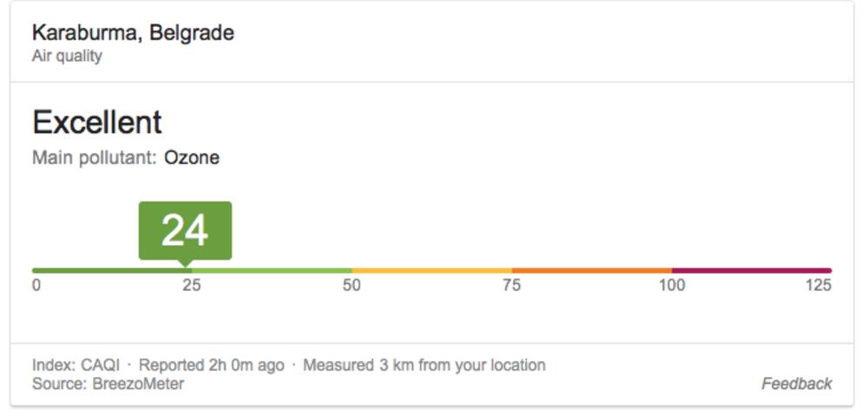Click the Air quality subtitle

point(67,56)
